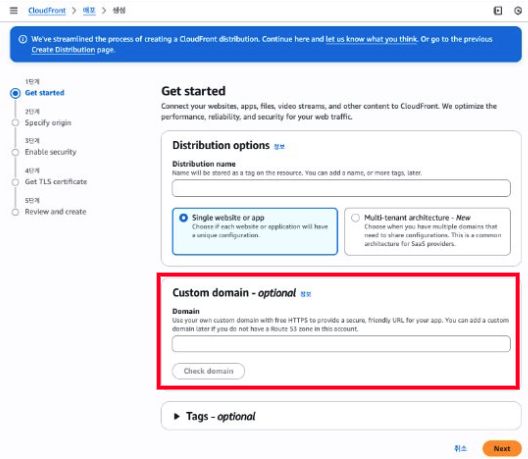Select the Get started step indicator
The width and height of the screenshot is (528, 459).
coord(15,93)
